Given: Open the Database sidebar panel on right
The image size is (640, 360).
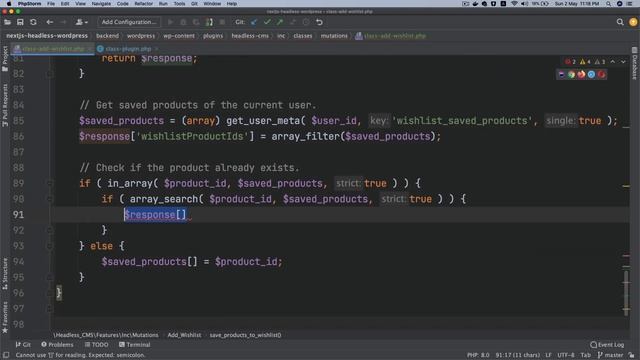Looking at the screenshot, I should click(x=635, y=64).
